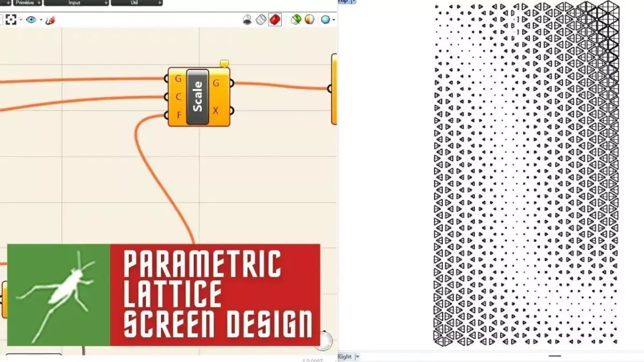
Task: Select the canvas sketch marquee tool
Action: click(12, 20)
